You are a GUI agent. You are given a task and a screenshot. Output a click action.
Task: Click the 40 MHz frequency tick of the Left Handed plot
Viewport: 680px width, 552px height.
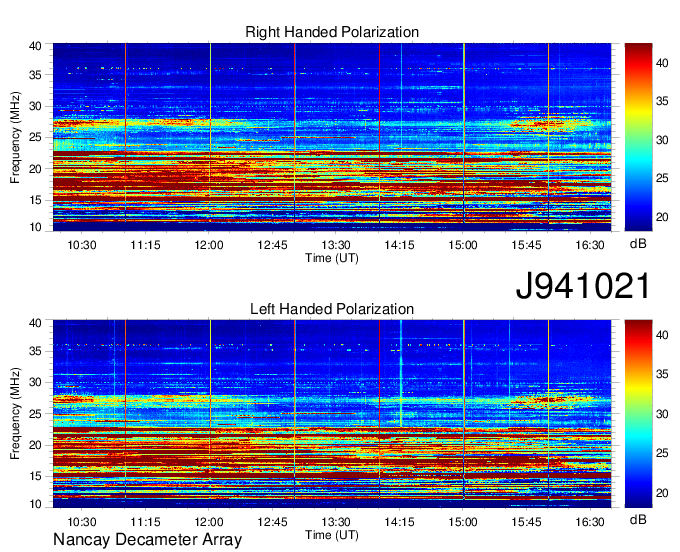click(x=35, y=323)
